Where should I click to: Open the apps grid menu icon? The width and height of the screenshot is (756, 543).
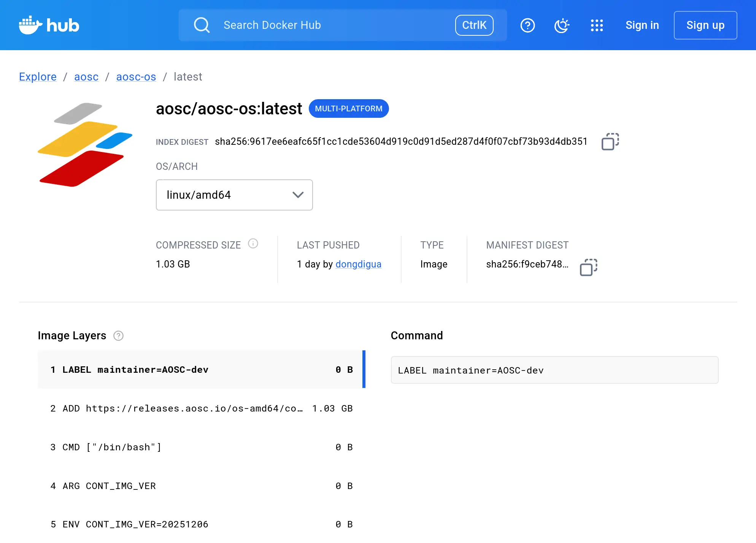pos(597,25)
